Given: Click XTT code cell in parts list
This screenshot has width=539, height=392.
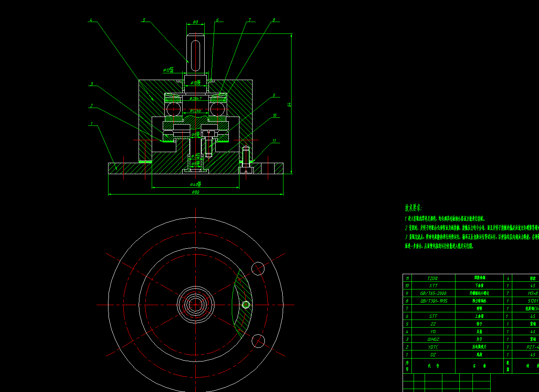Looking at the screenshot, I should [x=433, y=286].
